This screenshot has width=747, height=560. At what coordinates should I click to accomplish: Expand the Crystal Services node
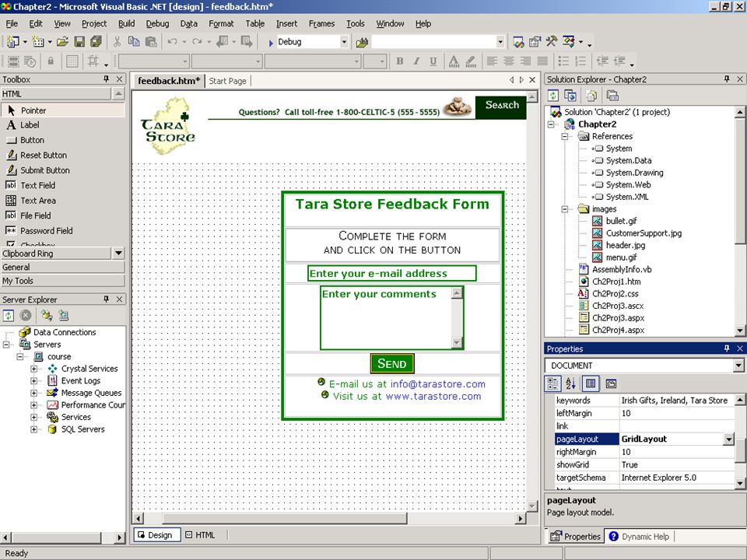pyautogui.click(x=33, y=369)
